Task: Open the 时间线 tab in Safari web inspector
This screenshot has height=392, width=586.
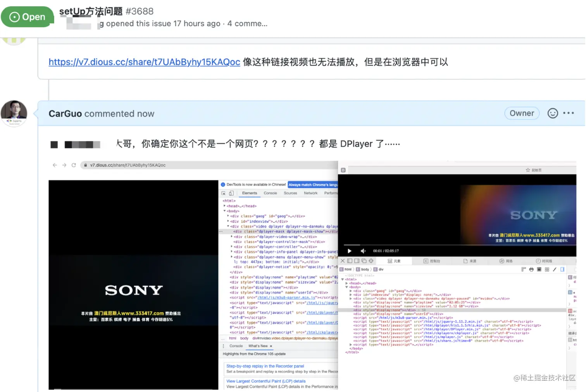Action: pos(544,261)
